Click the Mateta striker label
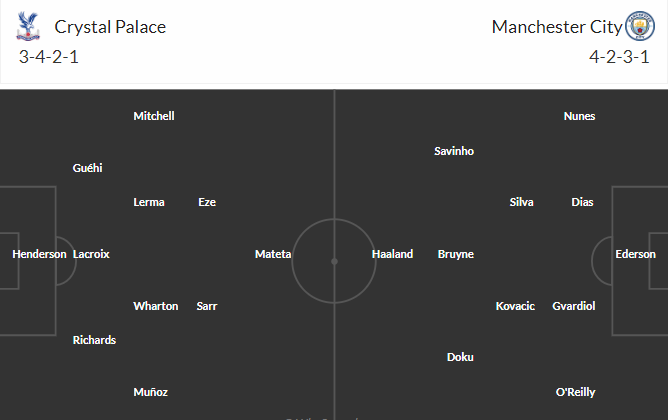Screen dimensions: 669x420 pyautogui.click(x=273, y=254)
